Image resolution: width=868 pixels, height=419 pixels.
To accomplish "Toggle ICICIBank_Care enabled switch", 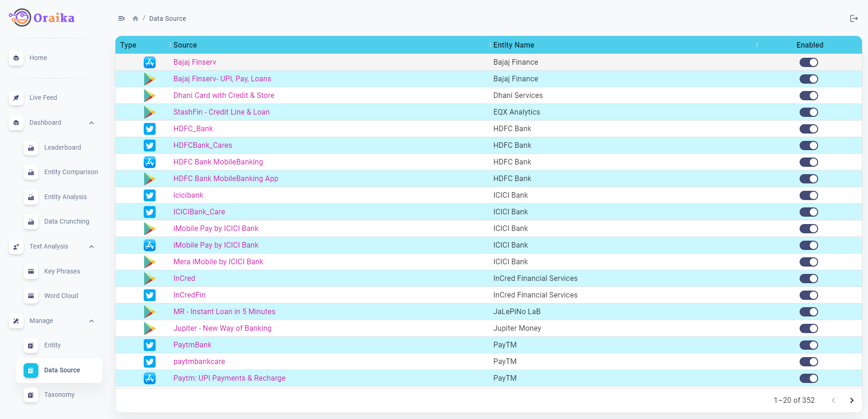I will 809,212.
